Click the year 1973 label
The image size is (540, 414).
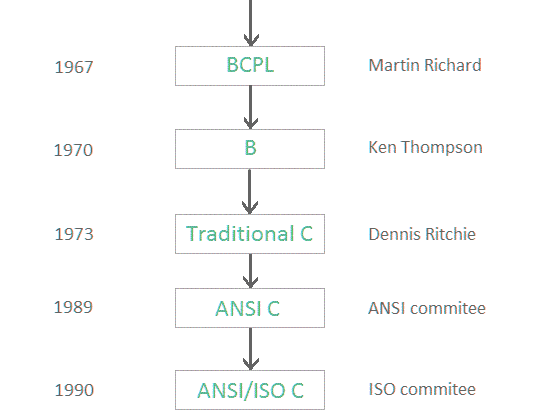74,234
